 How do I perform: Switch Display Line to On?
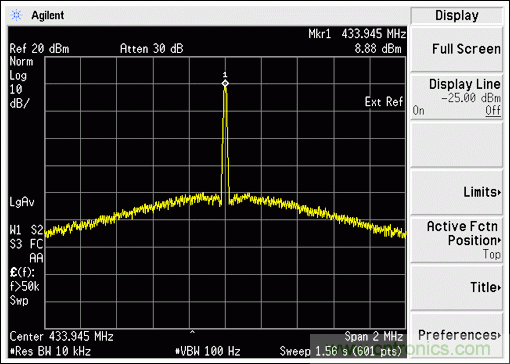point(419,110)
